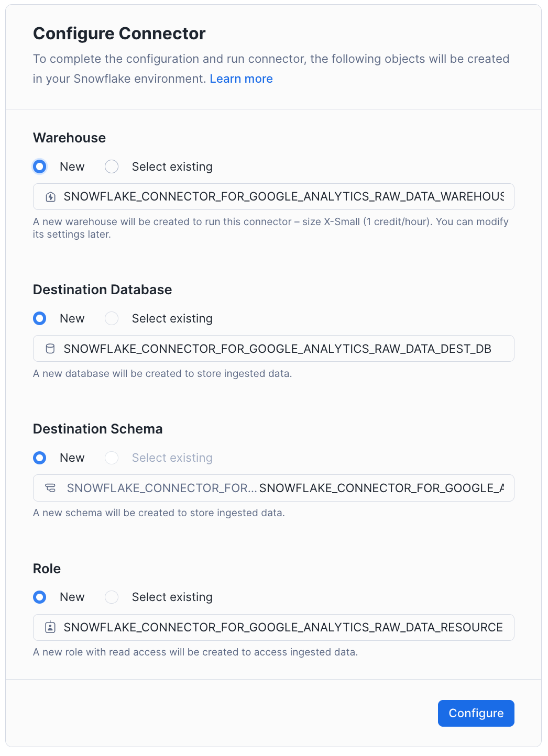Open the Learn more link
Image resolution: width=548 pixels, height=756 pixels.
coord(242,79)
